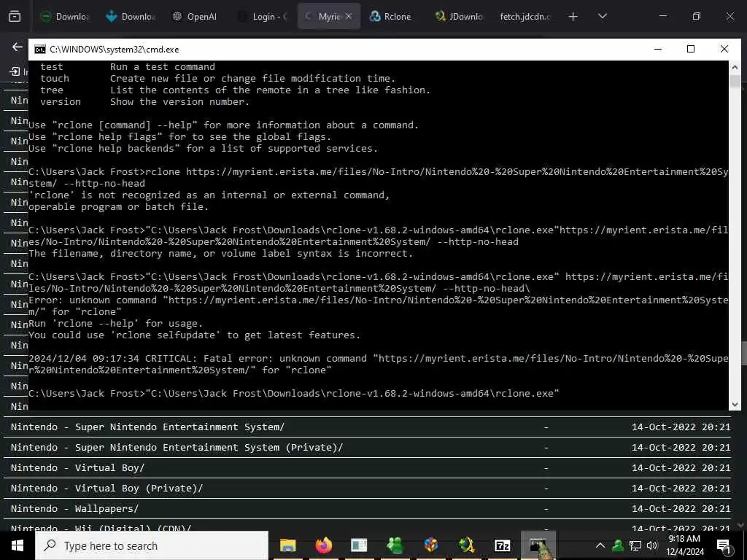Open Super Nintendo Entertainment System (Private) link
The image size is (747, 560).
[177, 447]
